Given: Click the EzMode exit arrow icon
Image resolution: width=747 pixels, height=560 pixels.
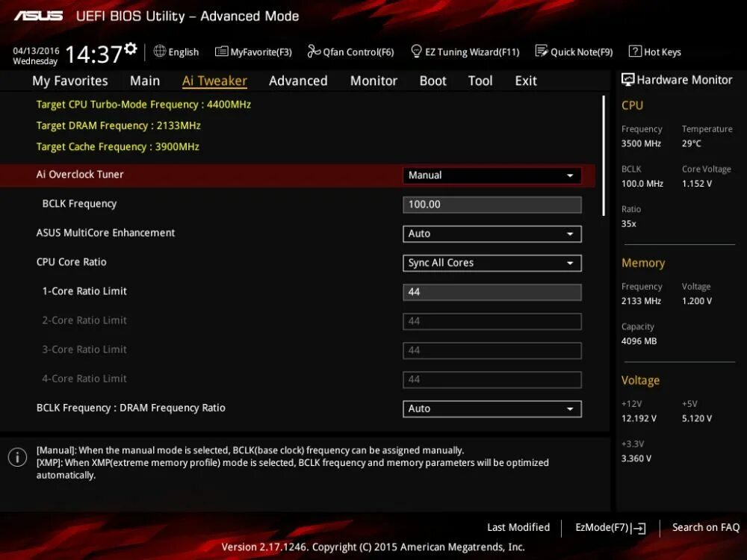Looking at the screenshot, I should coord(639,528).
